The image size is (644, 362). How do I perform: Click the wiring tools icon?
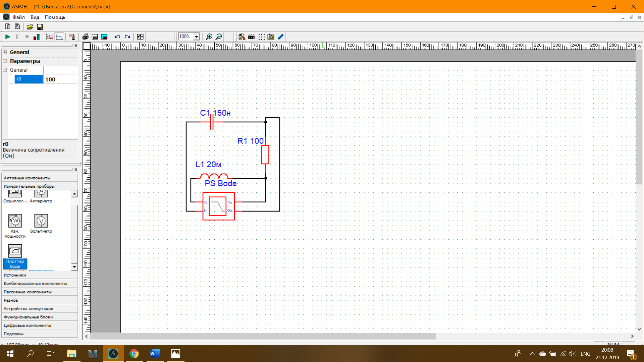click(241, 37)
